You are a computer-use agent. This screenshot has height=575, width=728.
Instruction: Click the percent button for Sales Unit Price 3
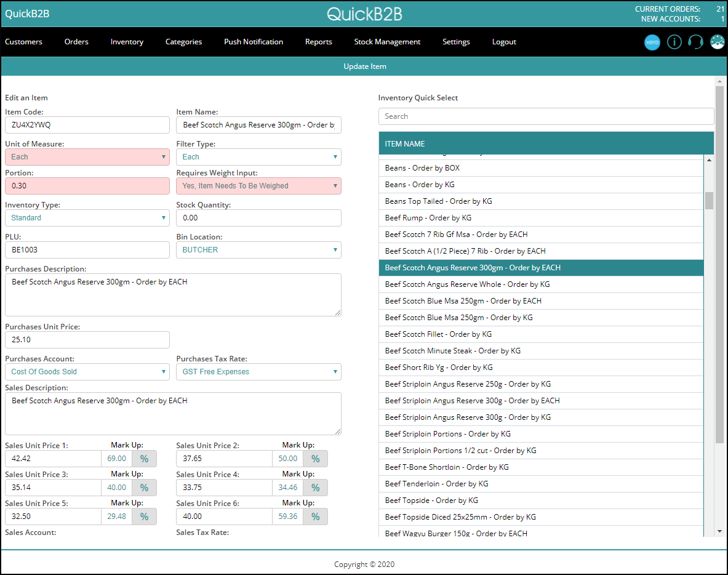(145, 488)
